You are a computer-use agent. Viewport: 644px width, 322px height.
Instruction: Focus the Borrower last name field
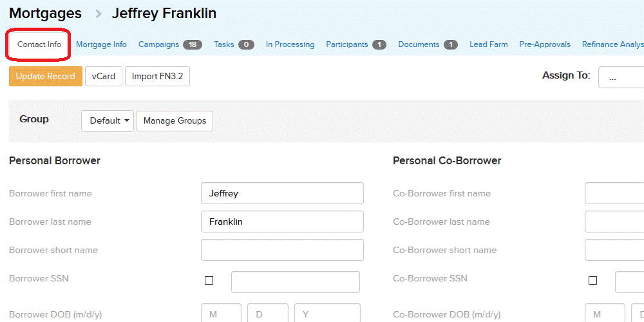pos(282,222)
